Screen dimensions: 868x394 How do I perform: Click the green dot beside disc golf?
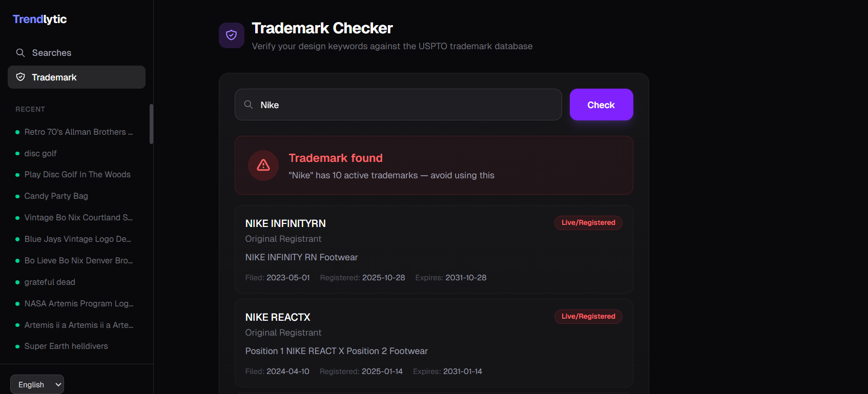[17, 154]
